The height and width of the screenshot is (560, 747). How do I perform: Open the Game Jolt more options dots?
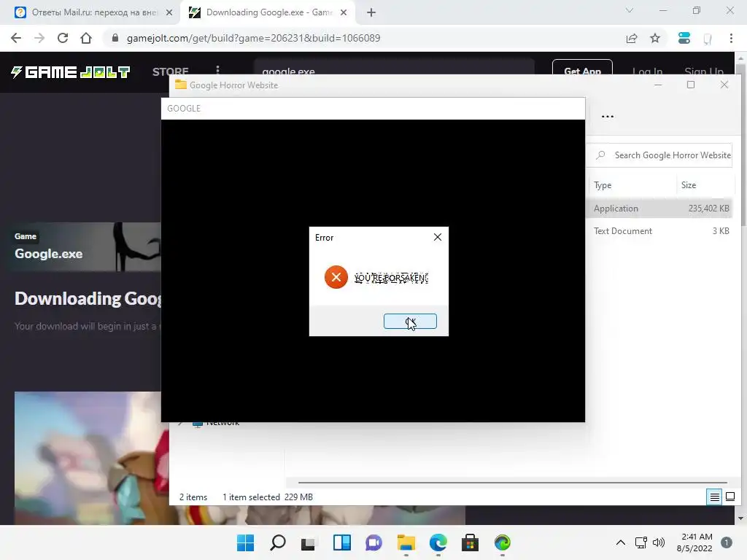pos(217,69)
